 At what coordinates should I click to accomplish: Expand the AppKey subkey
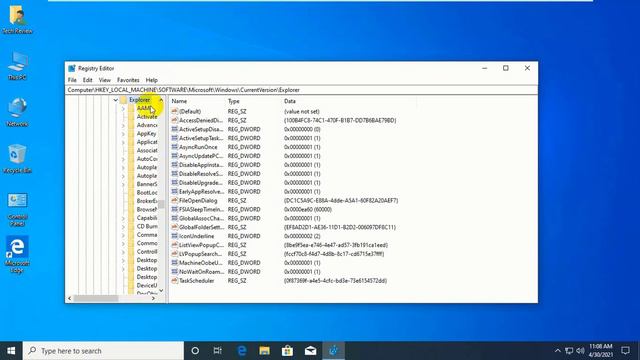point(123,134)
